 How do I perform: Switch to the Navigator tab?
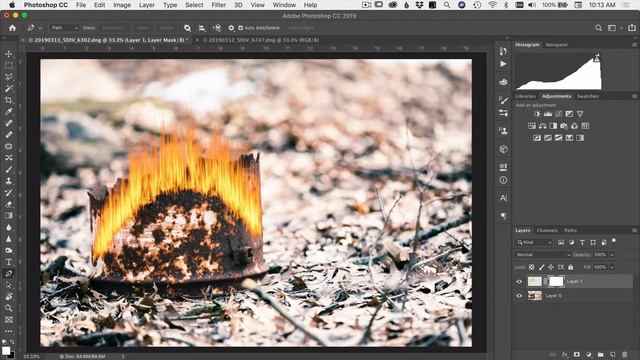click(x=556, y=44)
